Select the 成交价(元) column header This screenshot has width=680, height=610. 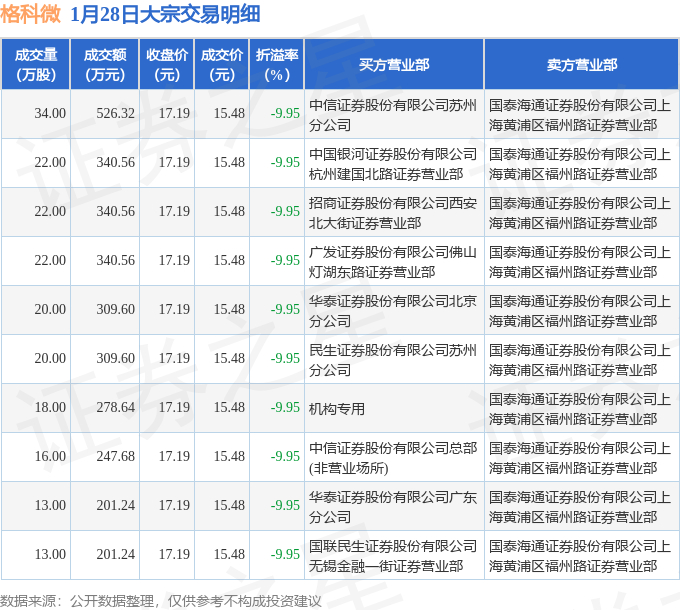222,65
